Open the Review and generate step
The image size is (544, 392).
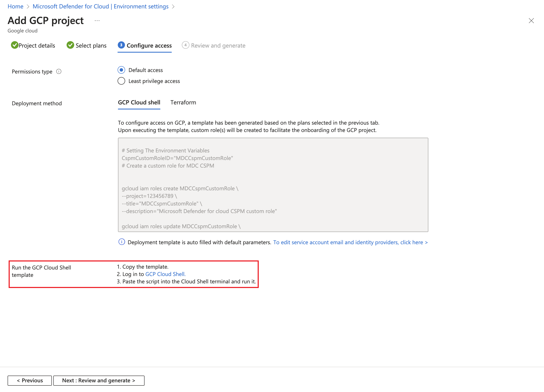(x=218, y=45)
